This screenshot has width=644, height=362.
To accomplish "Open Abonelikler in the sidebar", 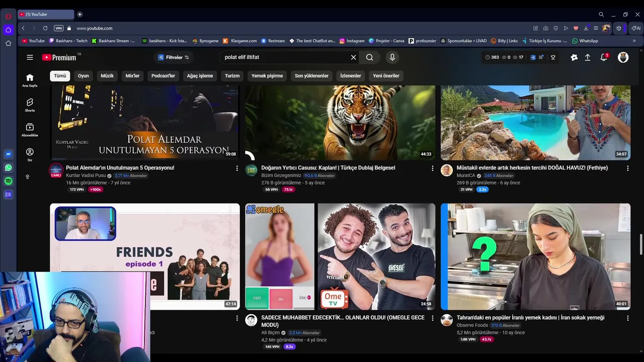I will click(30, 130).
